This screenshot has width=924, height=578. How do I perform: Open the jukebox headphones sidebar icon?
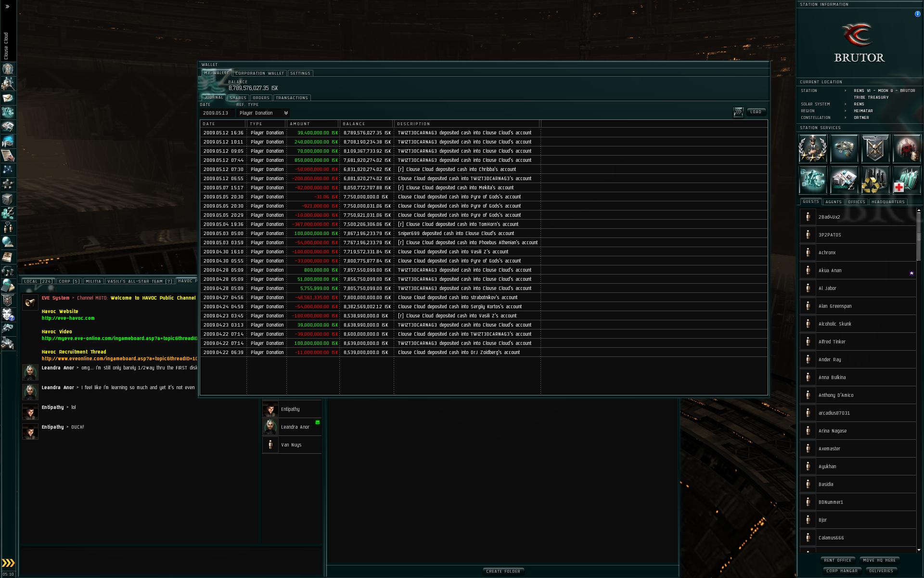[8, 271]
